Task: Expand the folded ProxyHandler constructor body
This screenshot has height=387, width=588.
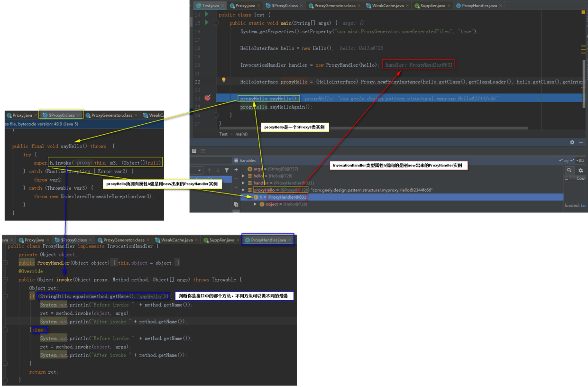Action: pos(5,263)
